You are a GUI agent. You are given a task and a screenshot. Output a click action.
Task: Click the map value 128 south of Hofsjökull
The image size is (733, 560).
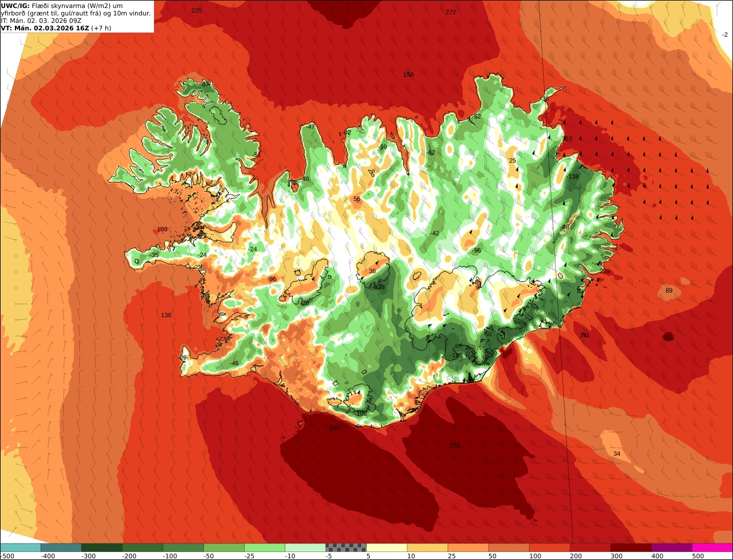380,287
